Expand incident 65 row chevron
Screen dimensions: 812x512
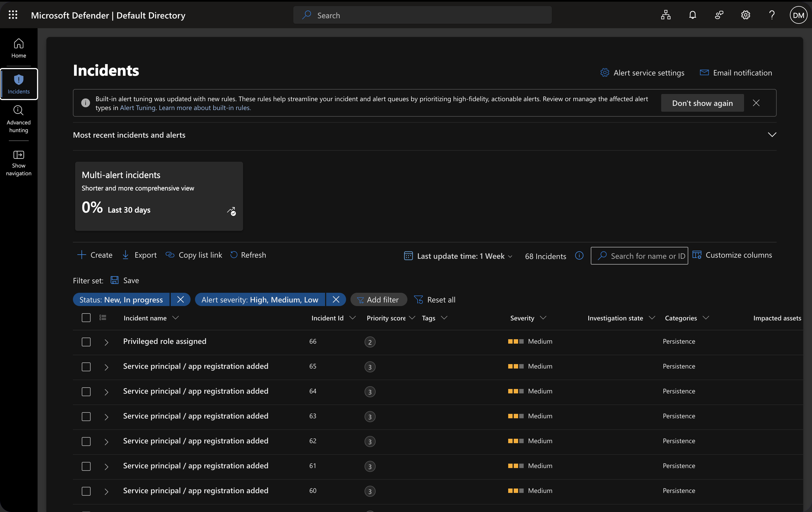106,367
